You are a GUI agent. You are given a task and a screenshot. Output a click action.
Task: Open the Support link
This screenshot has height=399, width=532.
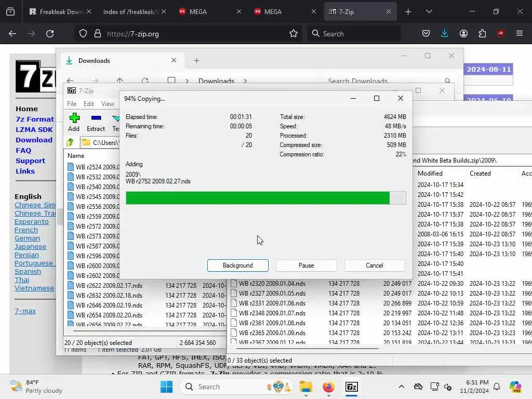tap(30, 161)
